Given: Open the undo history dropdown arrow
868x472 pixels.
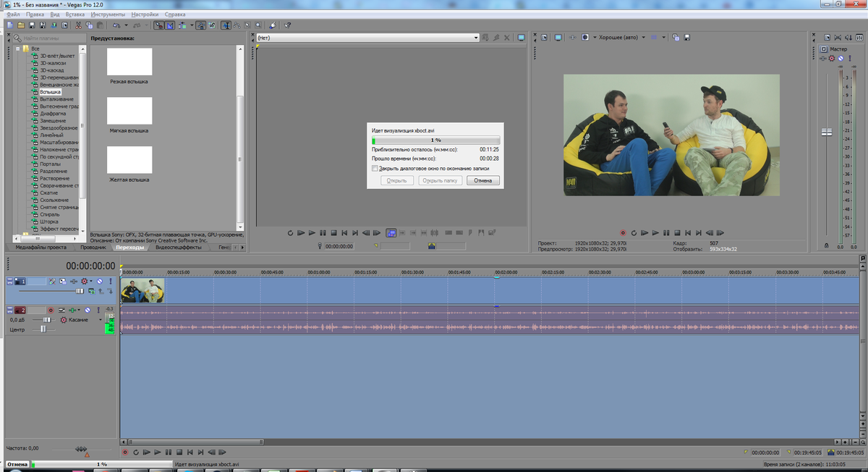Looking at the screenshot, I should (x=126, y=25).
